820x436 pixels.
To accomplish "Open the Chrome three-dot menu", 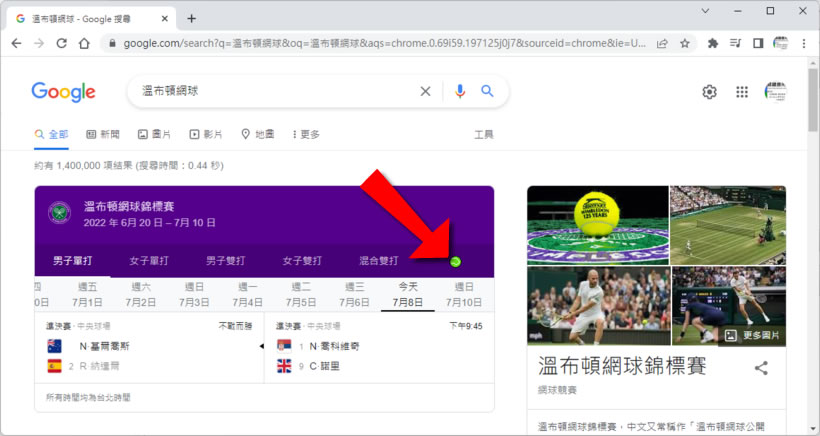I will pyautogui.click(x=804, y=43).
